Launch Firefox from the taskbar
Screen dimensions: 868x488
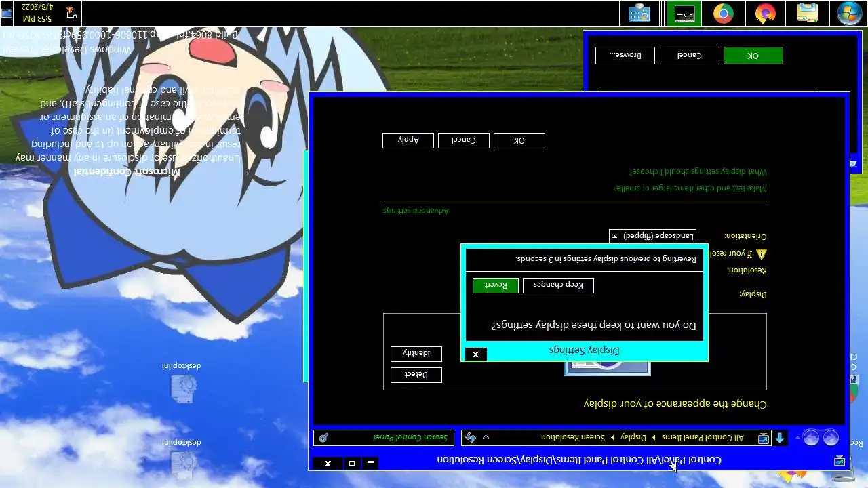point(765,13)
